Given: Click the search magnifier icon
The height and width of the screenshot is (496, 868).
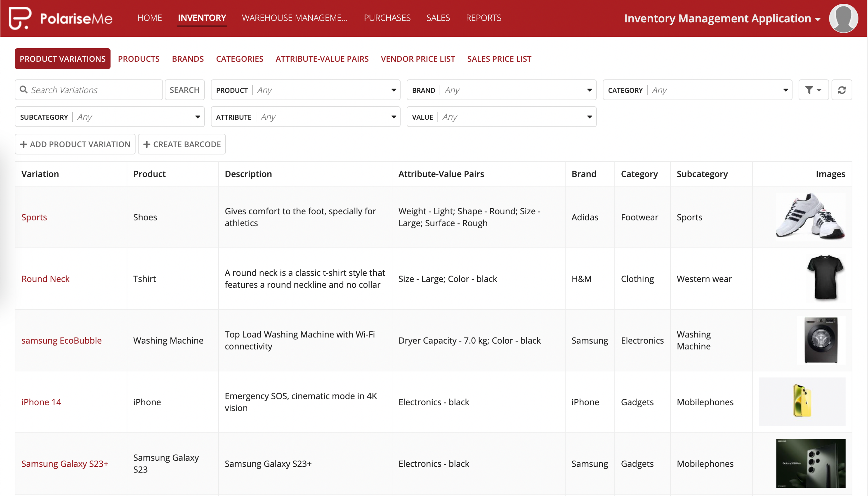Looking at the screenshot, I should (24, 90).
